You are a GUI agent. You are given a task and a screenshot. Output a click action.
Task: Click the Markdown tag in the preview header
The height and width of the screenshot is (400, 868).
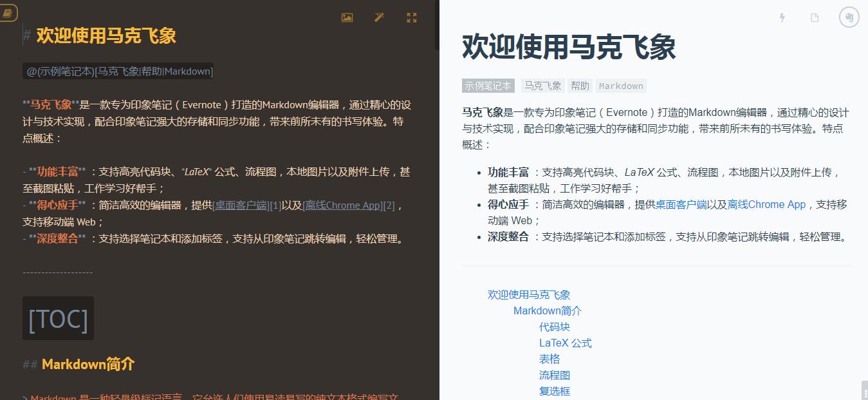click(x=620, y=85)
